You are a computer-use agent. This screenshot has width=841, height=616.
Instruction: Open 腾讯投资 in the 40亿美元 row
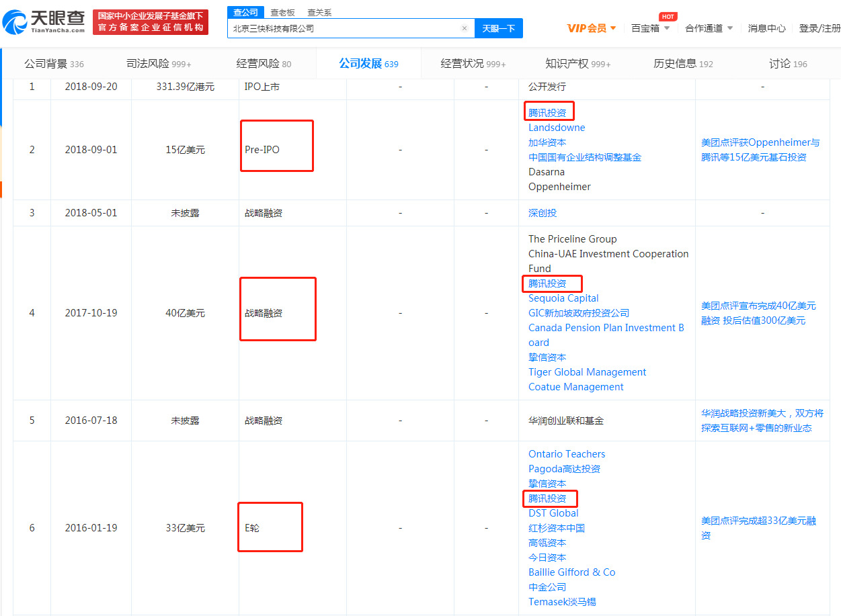coord(547,283)
